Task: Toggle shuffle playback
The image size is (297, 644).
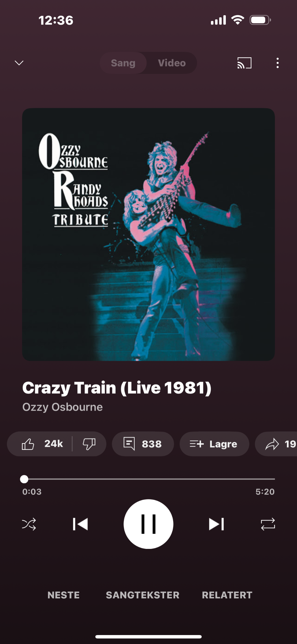Action: [x=29, y=524]
